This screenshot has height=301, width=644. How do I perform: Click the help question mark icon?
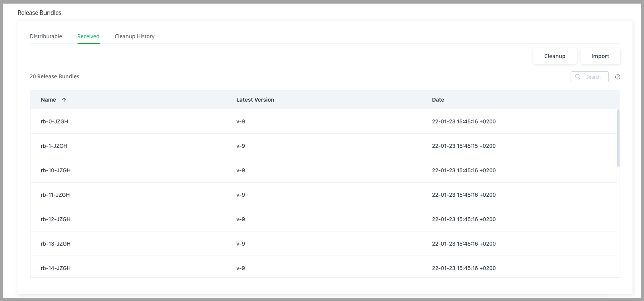coord(618,77)
